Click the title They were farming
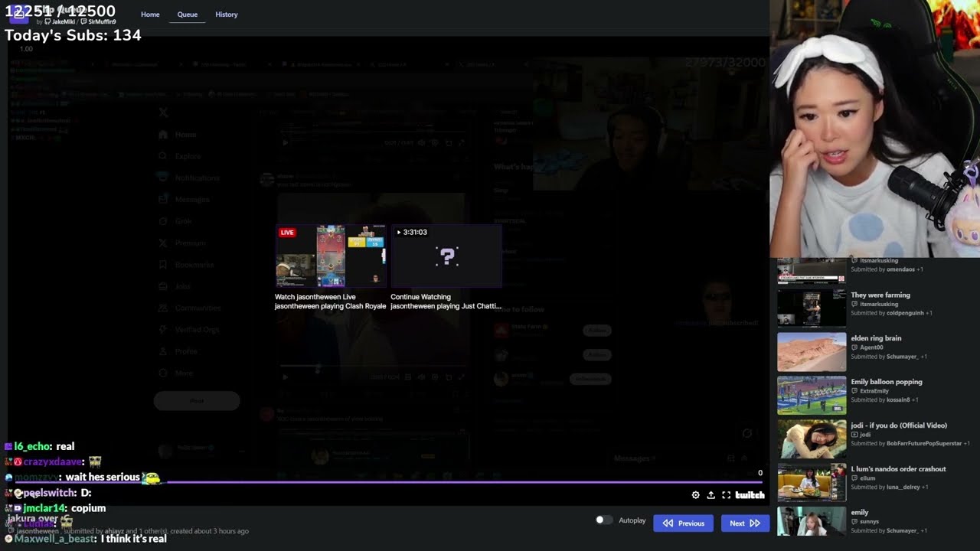This screenshot has width=980, height=551. pyautogui.click(x=880, y=295)
